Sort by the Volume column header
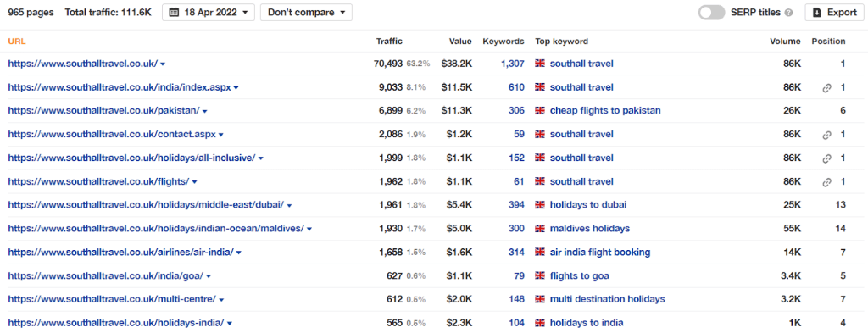Viewport: 868px width, 333px height. click(x=785, y=41)
